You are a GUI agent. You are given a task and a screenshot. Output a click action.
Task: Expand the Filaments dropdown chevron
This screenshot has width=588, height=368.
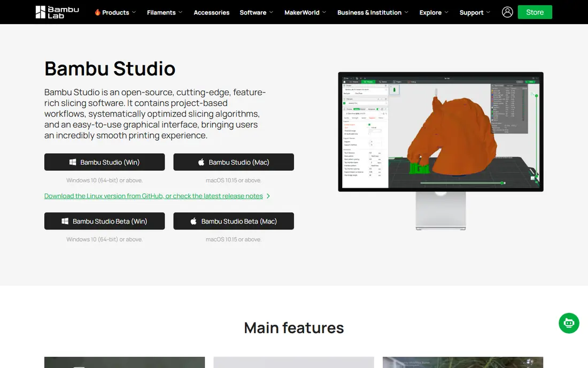[180, 12]
